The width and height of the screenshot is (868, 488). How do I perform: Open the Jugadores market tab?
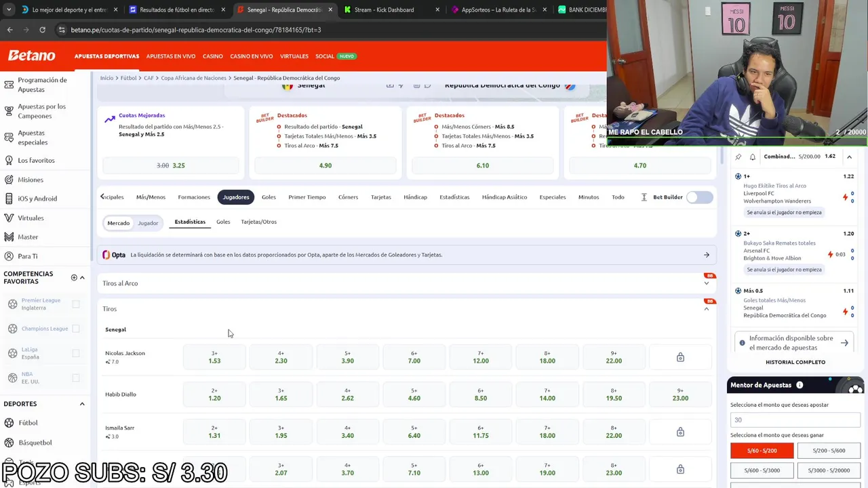coord(236,197)
